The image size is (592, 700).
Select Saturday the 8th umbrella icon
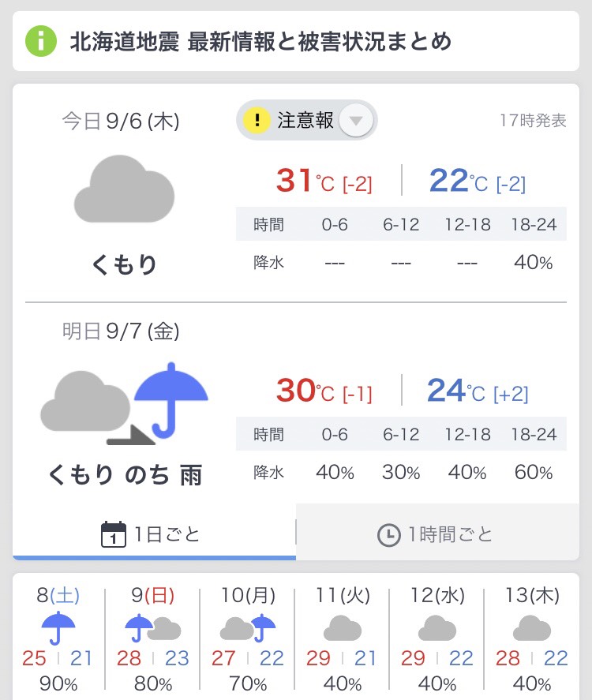(x=58, y=628)
